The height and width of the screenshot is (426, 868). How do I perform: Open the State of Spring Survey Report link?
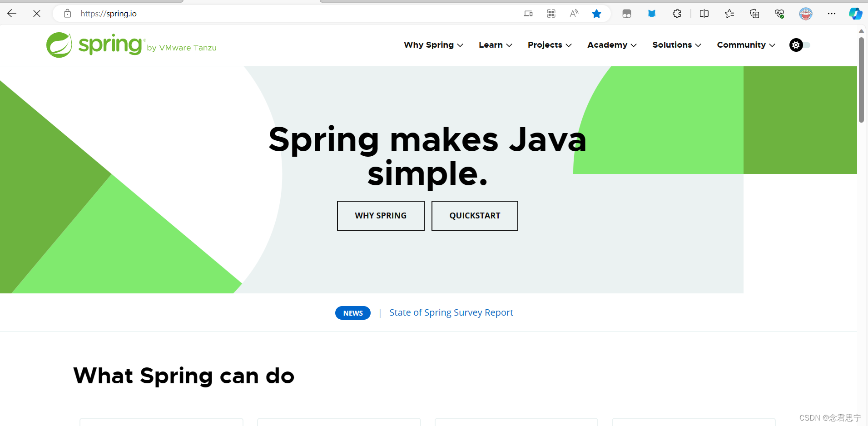451,312
